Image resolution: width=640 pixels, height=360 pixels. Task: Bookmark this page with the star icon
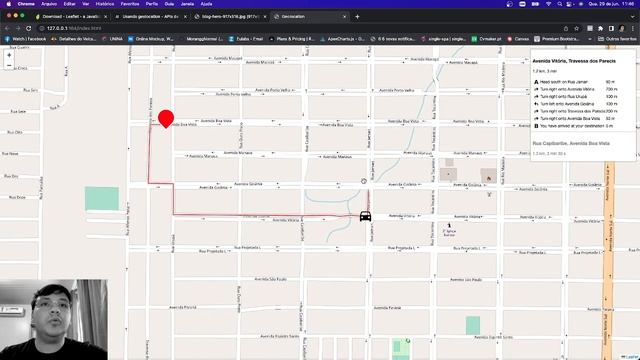click(576, 28)
